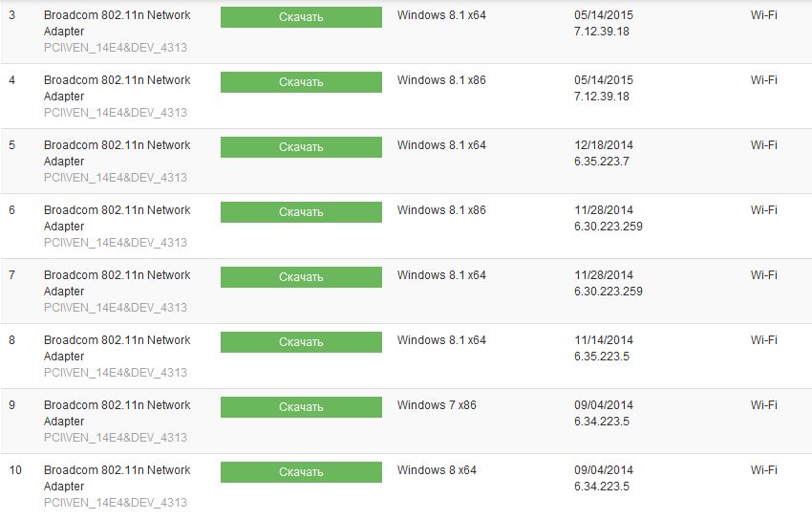The width and height of the screenshot is (812, 520).
Task: Download the row 5 driver
Action: (x=301, y=147)
